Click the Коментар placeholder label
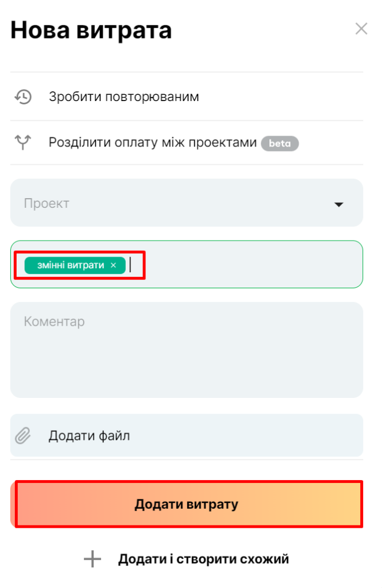Image resolution: width=382 pixels, height=588 pixels. click(x=55, y=322)
